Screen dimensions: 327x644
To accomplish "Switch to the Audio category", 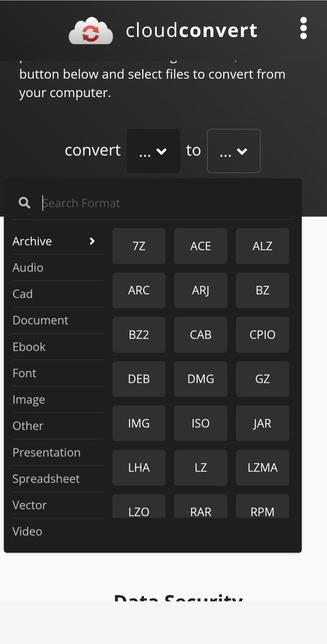I will pyautogui.click(x=28, y=267).
